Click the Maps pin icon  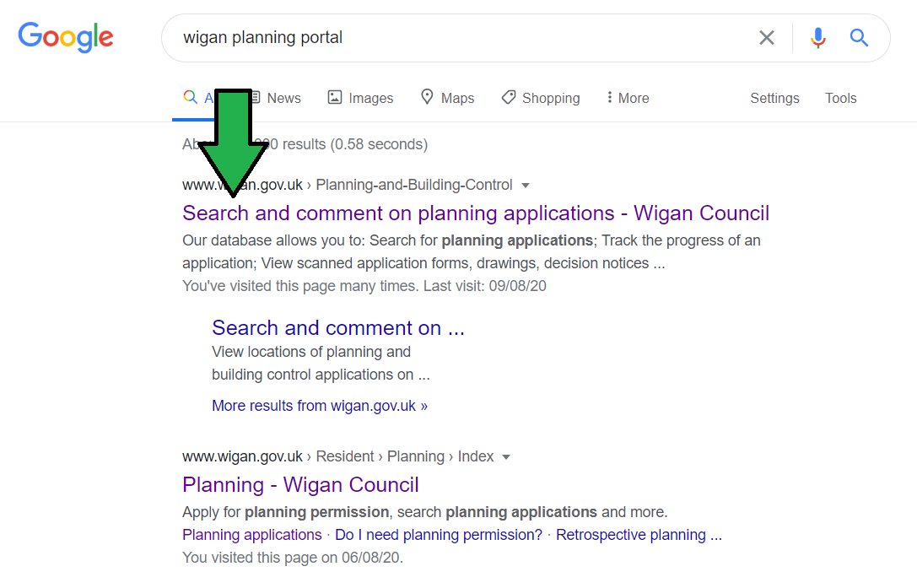click(x=427, y=98)
